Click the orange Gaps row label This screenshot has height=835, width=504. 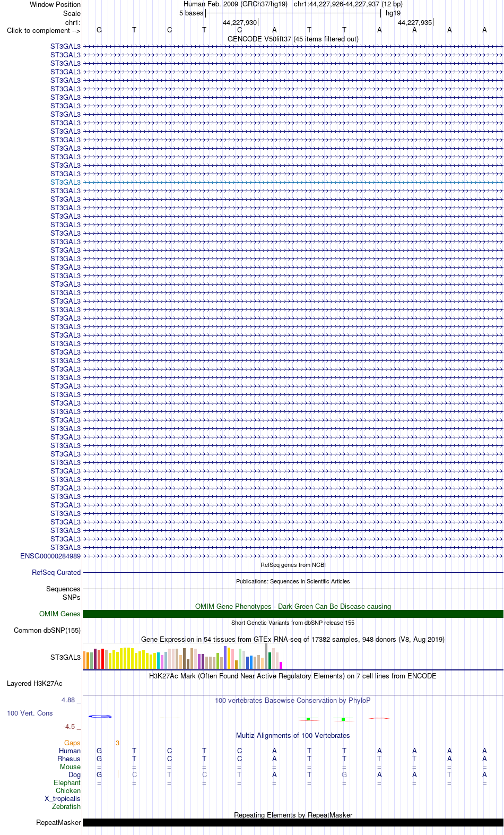coord(72,743)
